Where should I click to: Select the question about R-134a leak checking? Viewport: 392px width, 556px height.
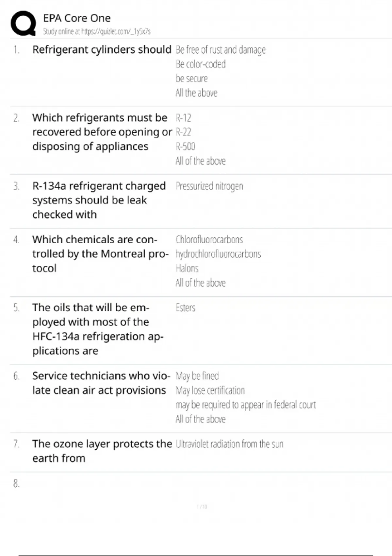click(x=99, y=200)
